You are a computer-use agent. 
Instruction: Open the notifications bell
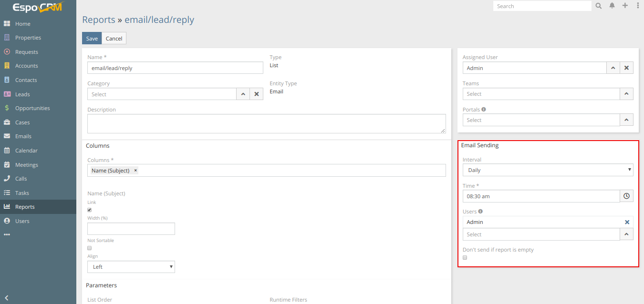point(612,6)
